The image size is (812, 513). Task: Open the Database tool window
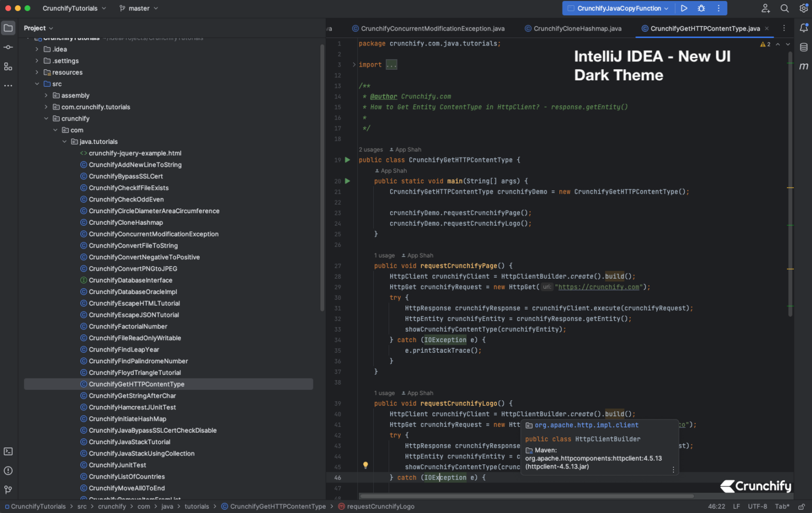point(804,47)
